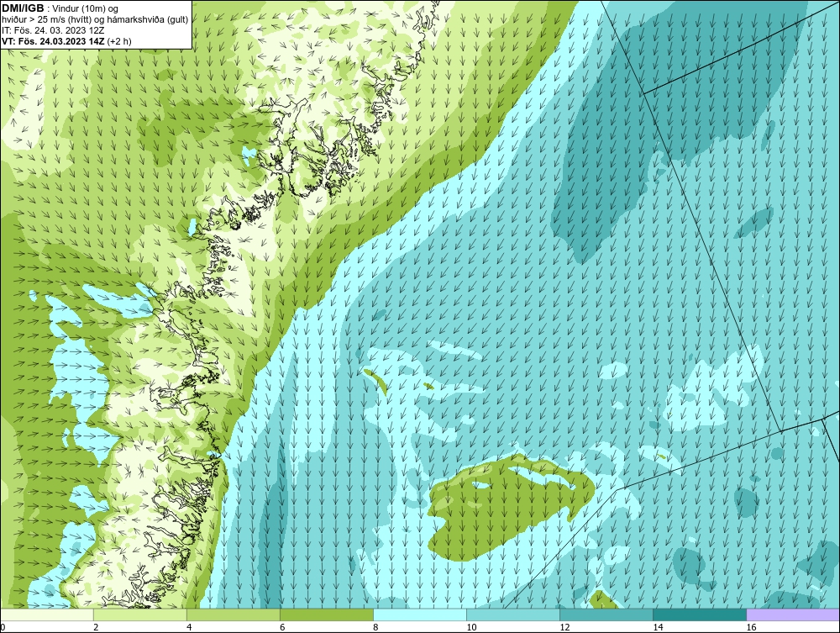The image size is (840, 633).
Task: Click the 0–2 m/s palest legend swatch
Action: click(47, 615)
